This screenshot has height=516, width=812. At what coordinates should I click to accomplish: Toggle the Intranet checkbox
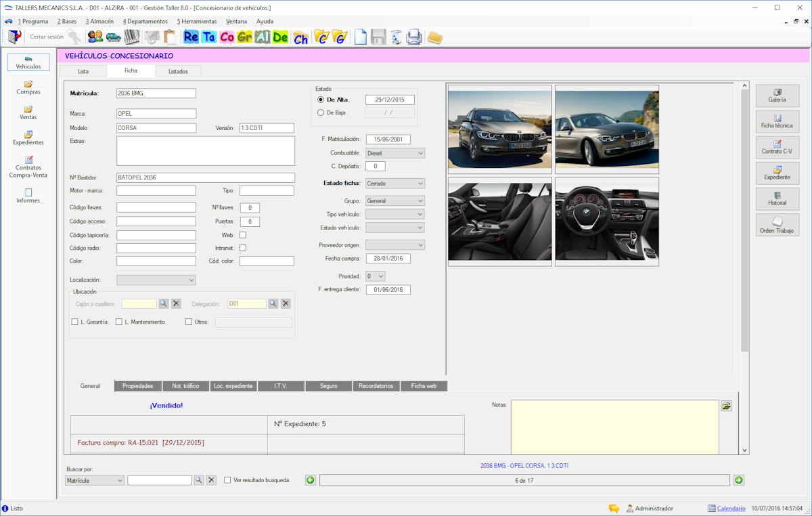(x=243, y=248)
